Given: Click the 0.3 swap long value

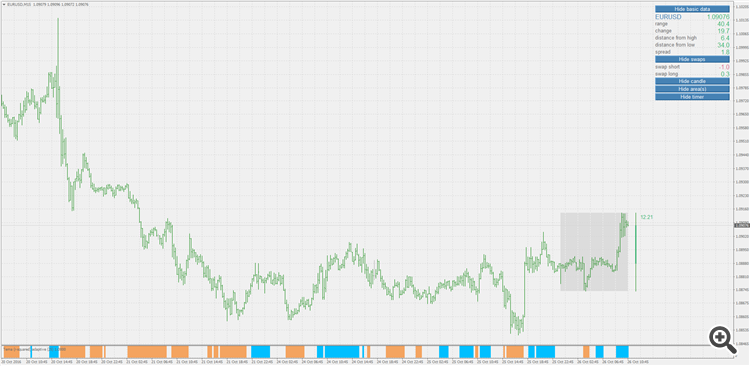Looking at the screenshot, I should coord(725,74).
